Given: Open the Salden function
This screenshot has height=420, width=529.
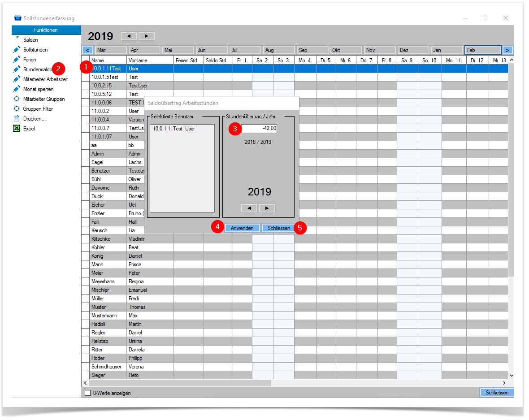Looking at the screenshot, I should tap(30, 40).
